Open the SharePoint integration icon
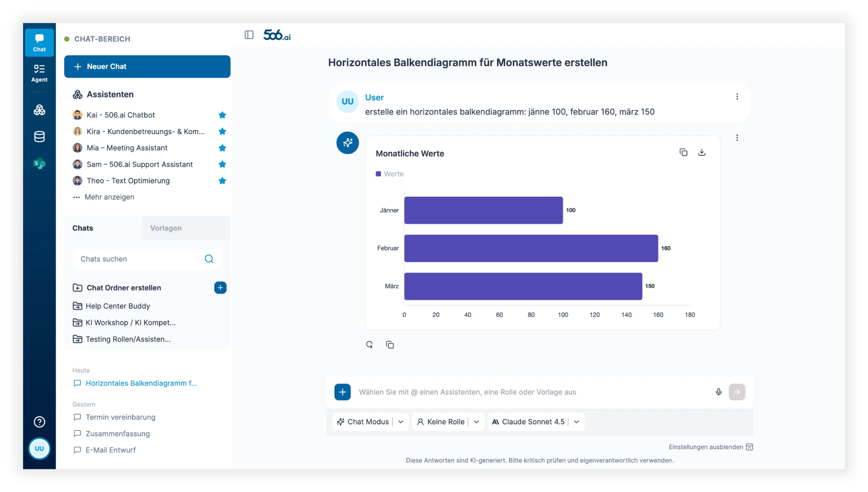 coord(39,164)
